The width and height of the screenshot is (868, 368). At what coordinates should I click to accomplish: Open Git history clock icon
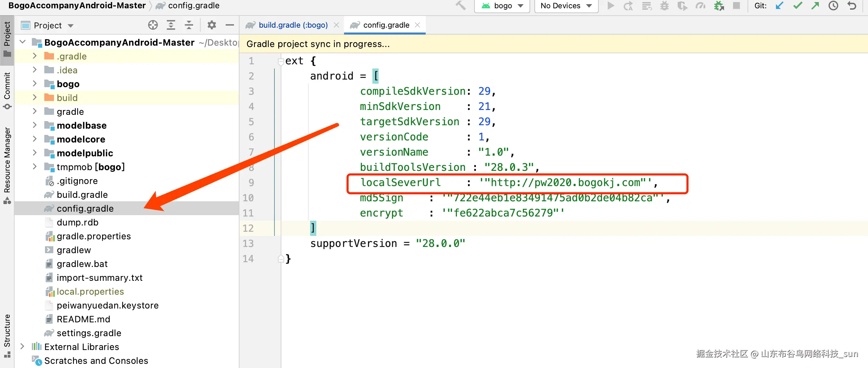(833, 6)
